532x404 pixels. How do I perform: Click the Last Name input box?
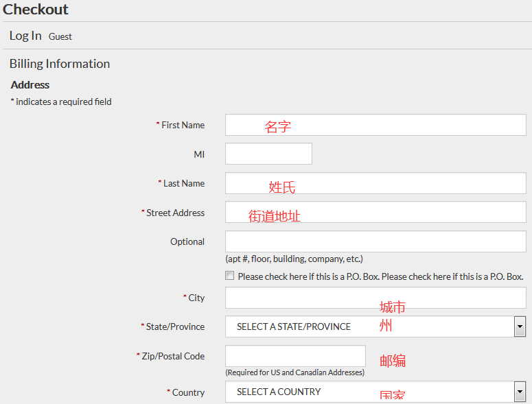coord(375,183)
